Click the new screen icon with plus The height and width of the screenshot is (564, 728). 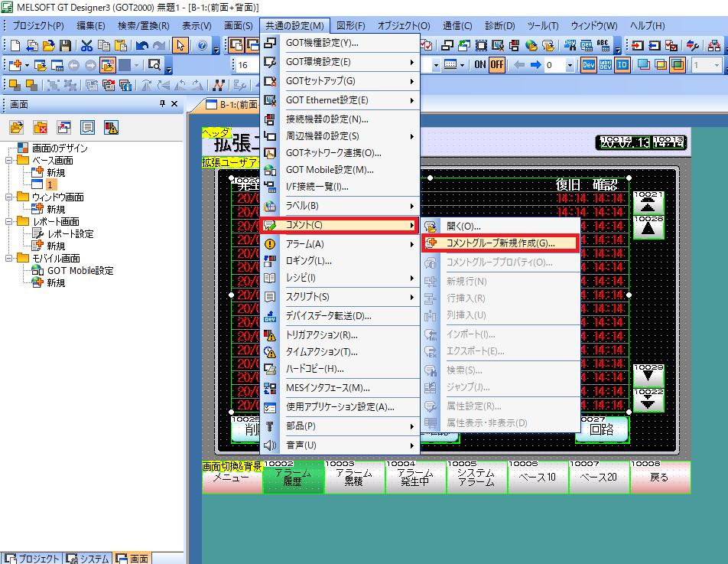15,65
